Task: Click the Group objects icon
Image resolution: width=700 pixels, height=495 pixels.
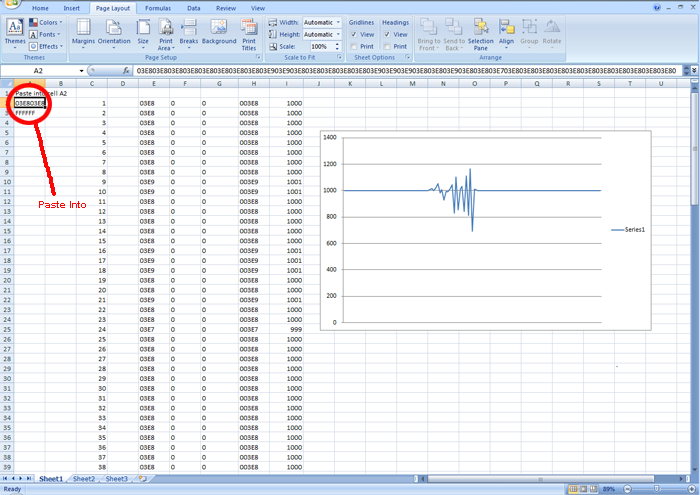Action: point(529,27)
